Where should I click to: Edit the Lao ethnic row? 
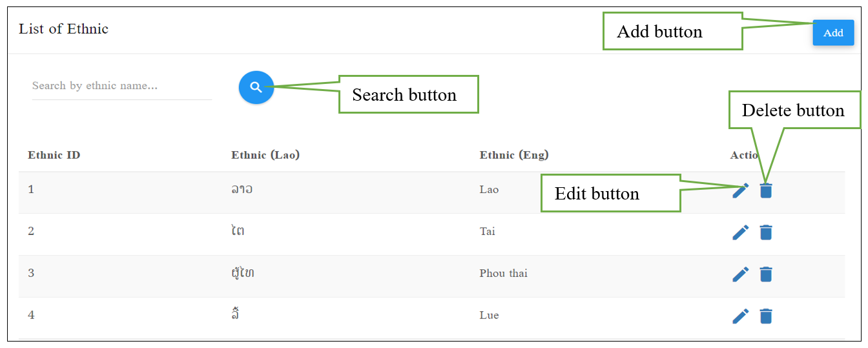point(741,190)
